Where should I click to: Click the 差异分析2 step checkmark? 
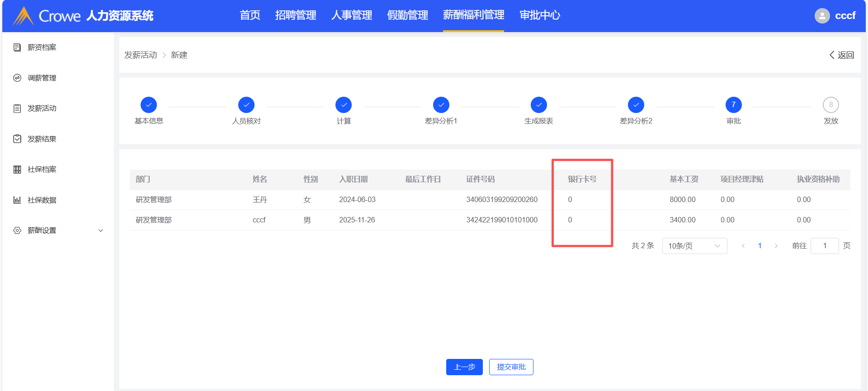pyautogui.click(x=636, y=105)
